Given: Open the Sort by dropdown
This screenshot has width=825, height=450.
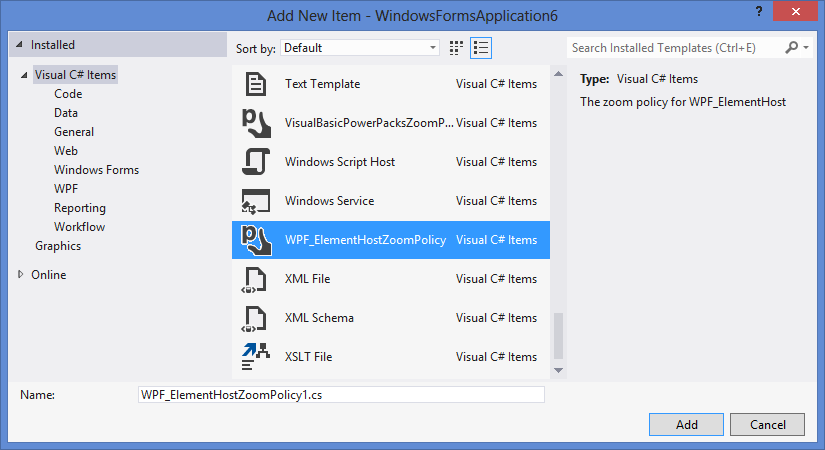Looking at the screenshot, I should point(360,47).
